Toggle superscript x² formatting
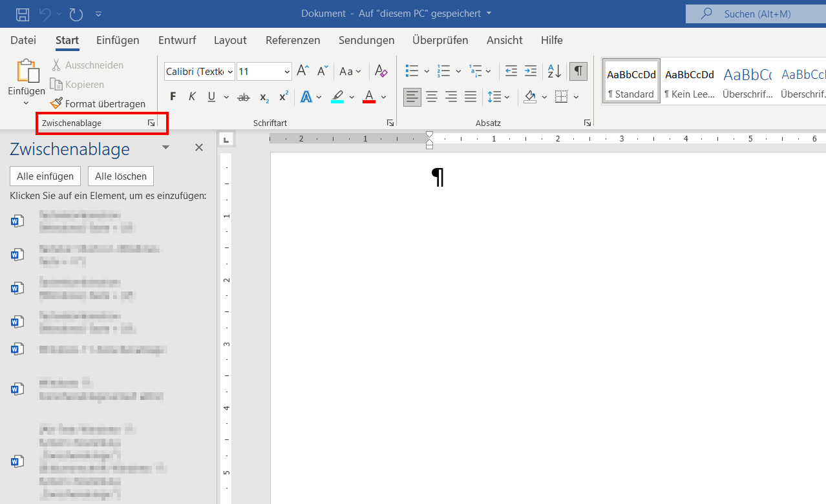 click(x=283, y=97)
